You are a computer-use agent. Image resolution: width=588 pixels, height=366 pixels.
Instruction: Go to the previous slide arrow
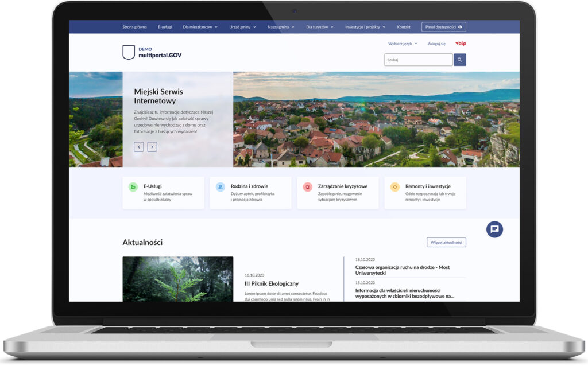click(x=139, y=147)
